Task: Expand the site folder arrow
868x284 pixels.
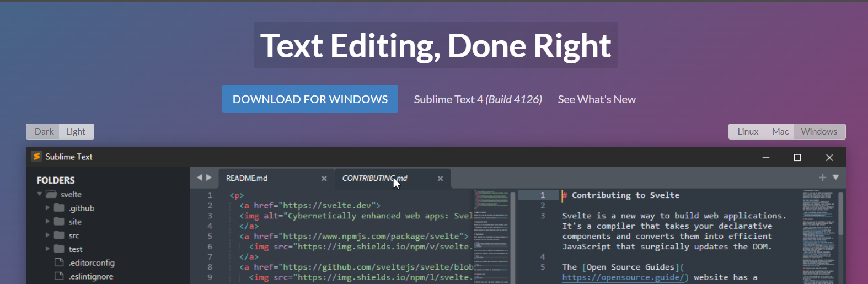Action: 47,222
